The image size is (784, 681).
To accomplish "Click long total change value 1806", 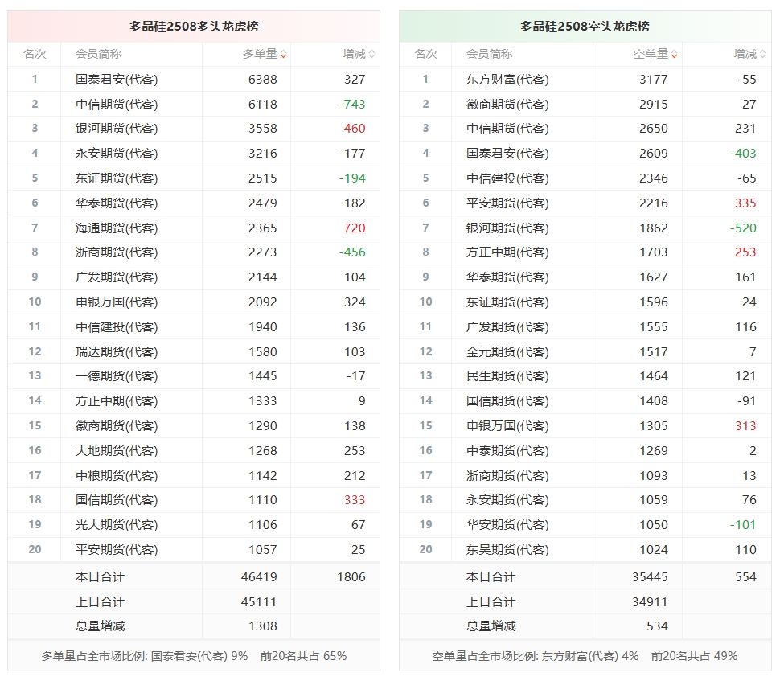I will pyautogui.click(x=351, y=577).
